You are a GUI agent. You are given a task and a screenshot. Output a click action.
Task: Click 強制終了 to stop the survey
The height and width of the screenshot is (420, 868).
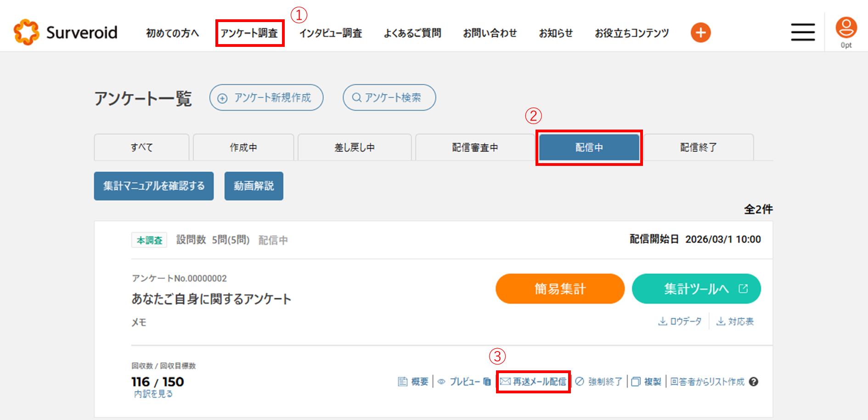(599, 382)
